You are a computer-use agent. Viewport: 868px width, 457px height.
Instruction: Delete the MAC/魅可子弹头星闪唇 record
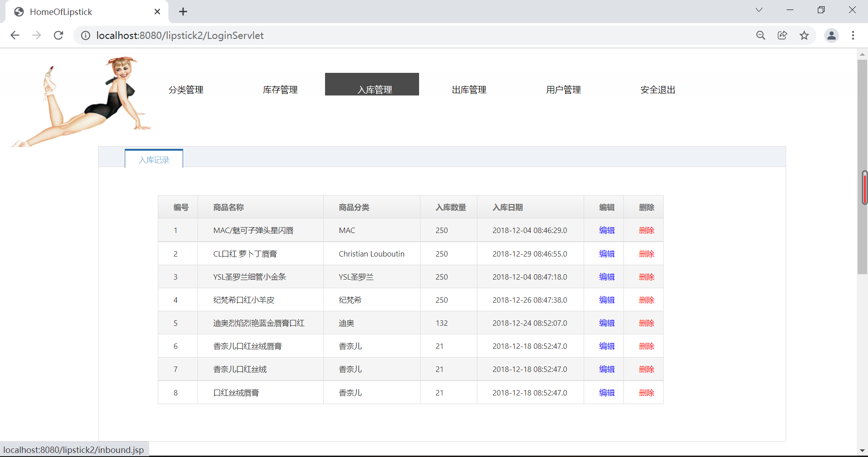coord(646,230)
